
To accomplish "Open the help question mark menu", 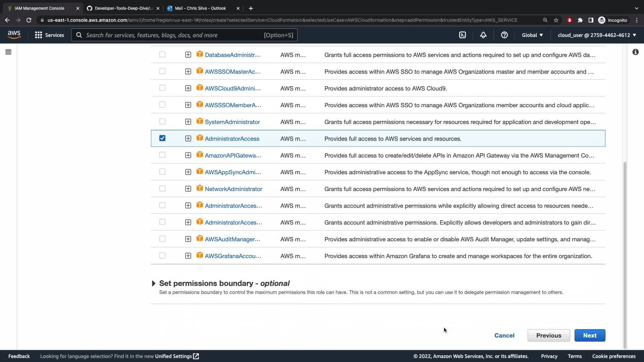I will 504,35.
